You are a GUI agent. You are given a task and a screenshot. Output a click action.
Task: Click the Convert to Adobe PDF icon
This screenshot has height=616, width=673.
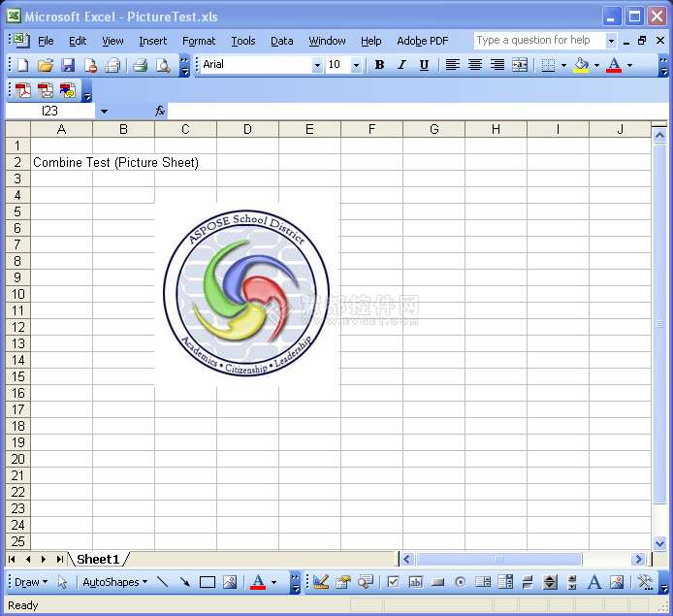(x=22, y=90)
